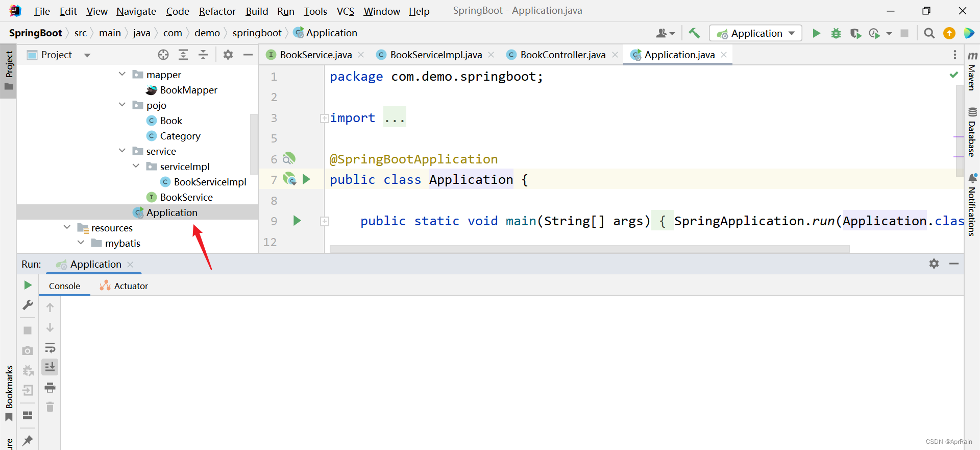Select the Console tab
The width and height of the screenshot is (980, 450).
64,286
